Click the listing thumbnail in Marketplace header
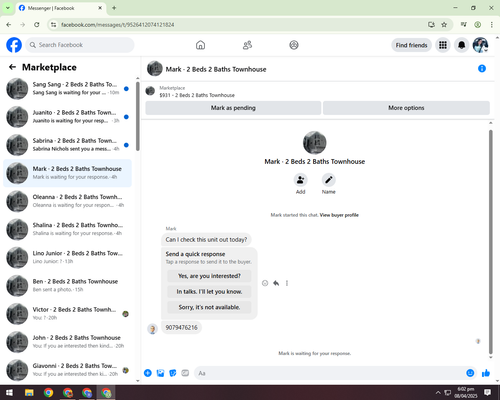The image size is (500, 400). 150,91
